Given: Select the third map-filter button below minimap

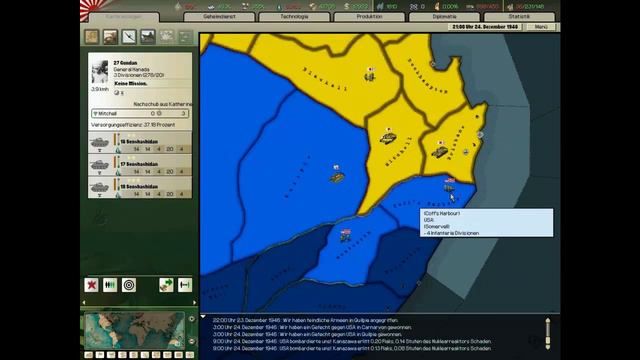Looking at the screenshot, I should tap(111, 355).
